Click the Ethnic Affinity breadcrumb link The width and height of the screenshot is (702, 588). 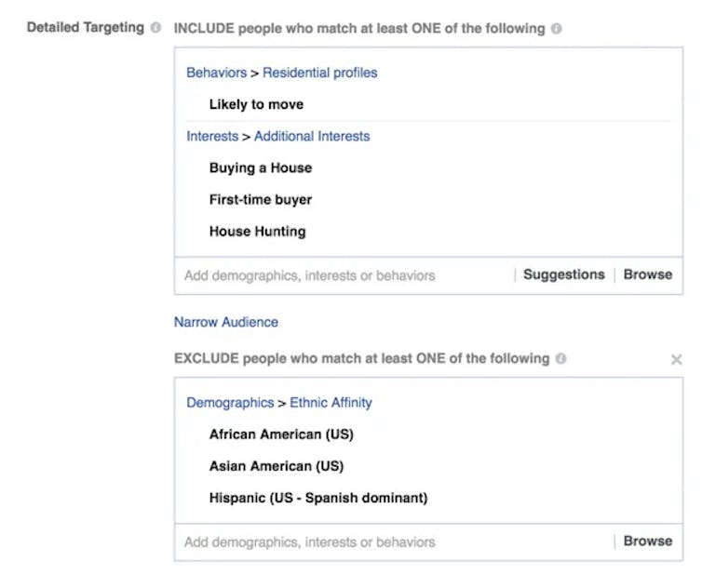coord(331,403)
